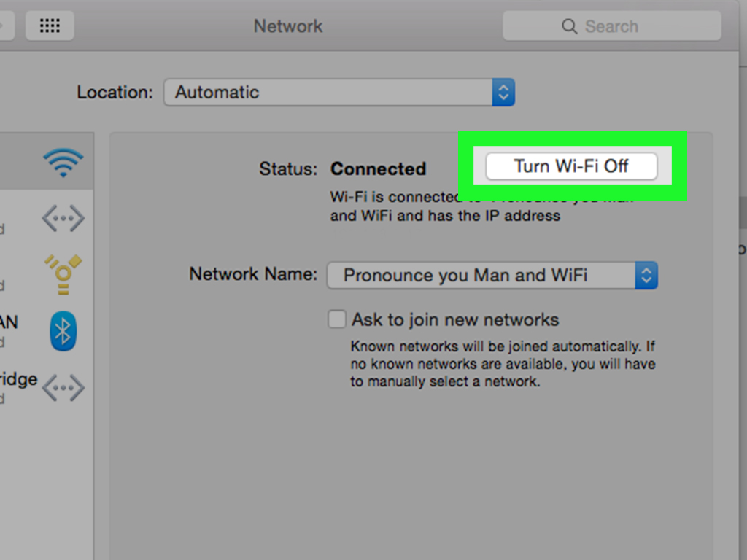Click the back navigation button in toolbar
The height and width of the screenshot is (560, 747).
coord(6,26)
